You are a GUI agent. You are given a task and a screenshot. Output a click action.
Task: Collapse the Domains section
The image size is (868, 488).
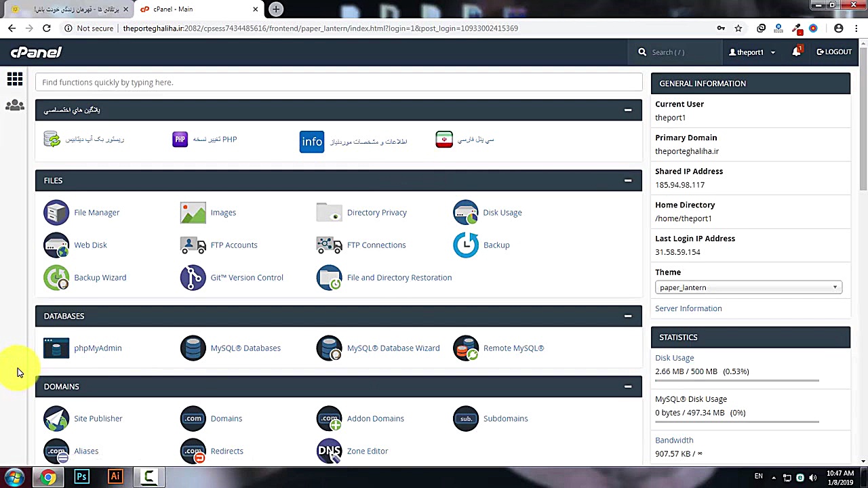coord(628,386)
